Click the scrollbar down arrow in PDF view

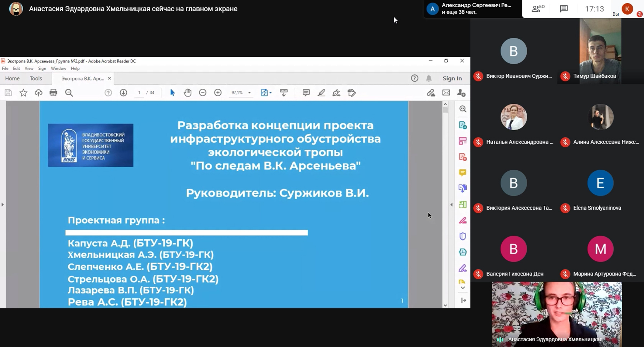(x=445, y=305)
